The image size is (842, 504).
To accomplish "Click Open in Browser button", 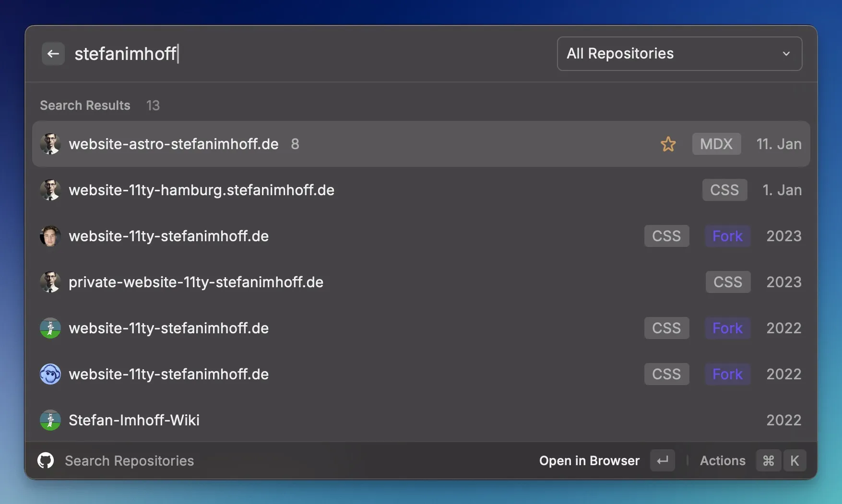I will coord(589,460).
